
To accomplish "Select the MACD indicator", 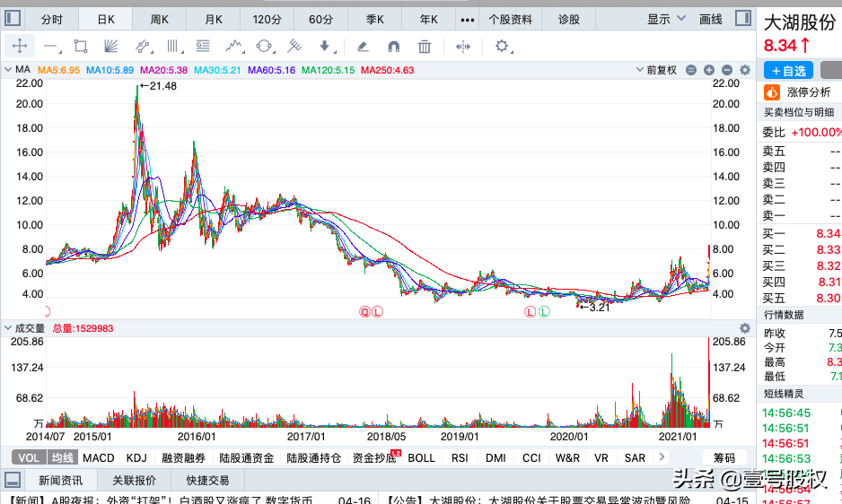I will (x=98, y=458).
